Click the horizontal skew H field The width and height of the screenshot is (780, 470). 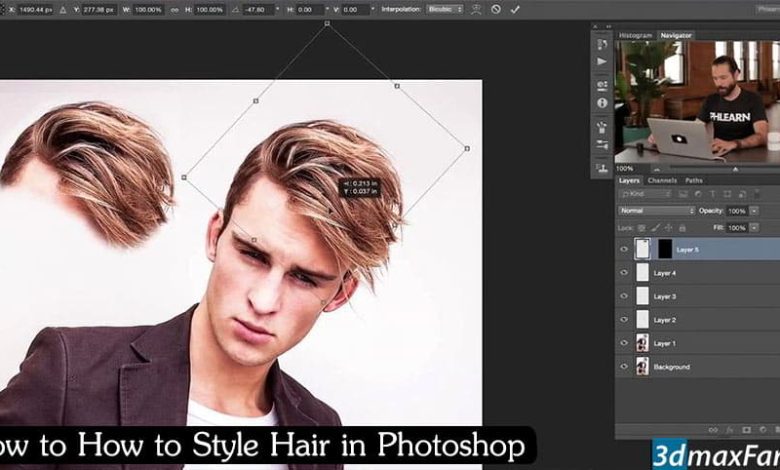tap(309, 9)
